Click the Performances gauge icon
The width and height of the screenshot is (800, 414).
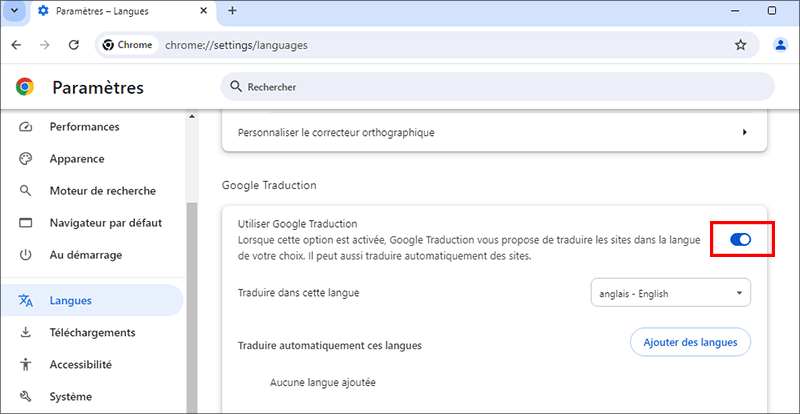pyautogui.click(x=25, y=127)
